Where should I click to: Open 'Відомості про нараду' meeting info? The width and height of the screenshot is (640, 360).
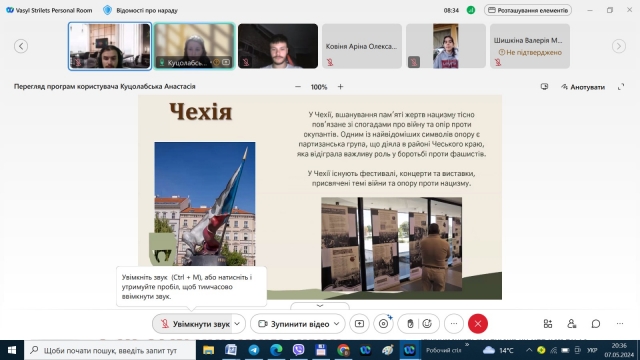pyautogui.click(x=141, y=10)
